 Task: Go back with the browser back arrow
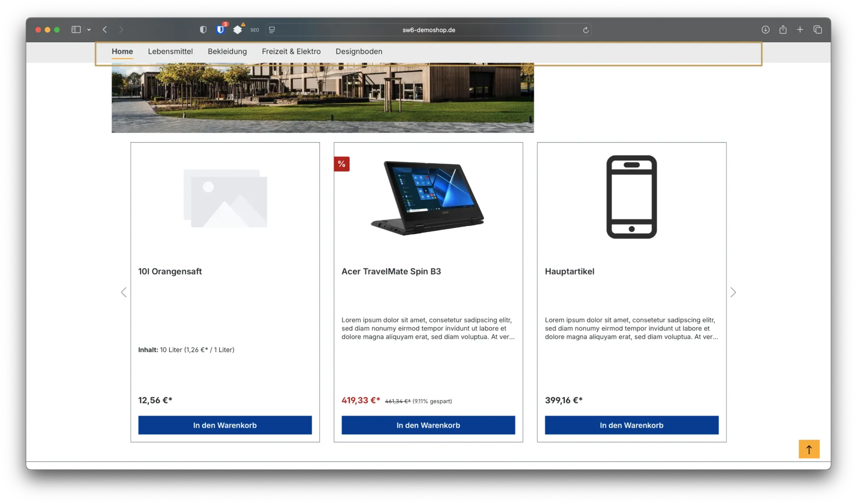click(x=105, y=30)
